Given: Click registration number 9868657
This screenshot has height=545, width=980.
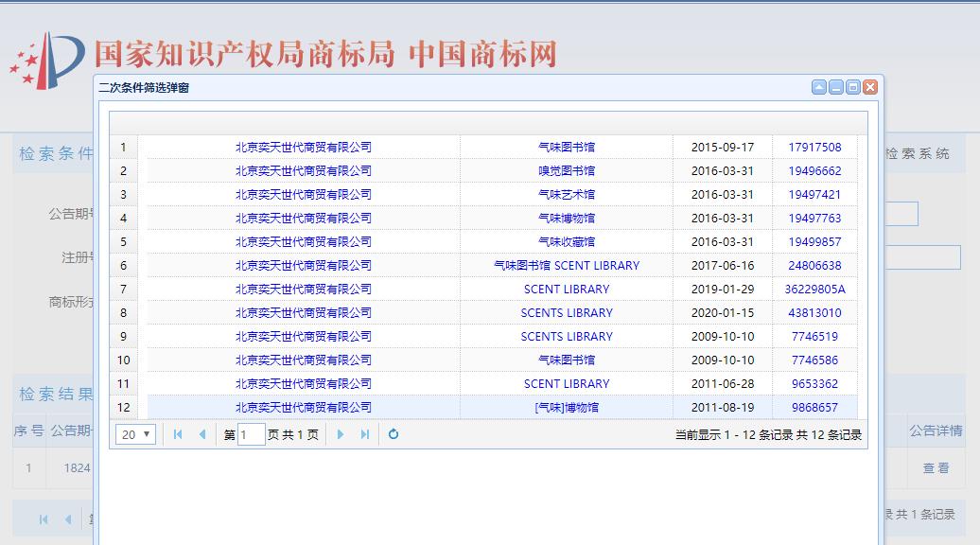Looking at the screenshot, I should (814, 408).
